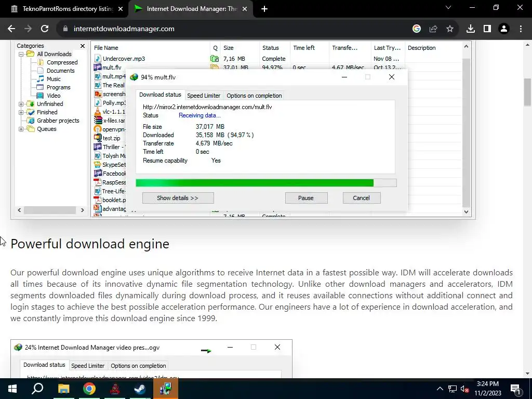Open the network tray icon
Screen dimensions: 532x399
(x=453, y=389)
